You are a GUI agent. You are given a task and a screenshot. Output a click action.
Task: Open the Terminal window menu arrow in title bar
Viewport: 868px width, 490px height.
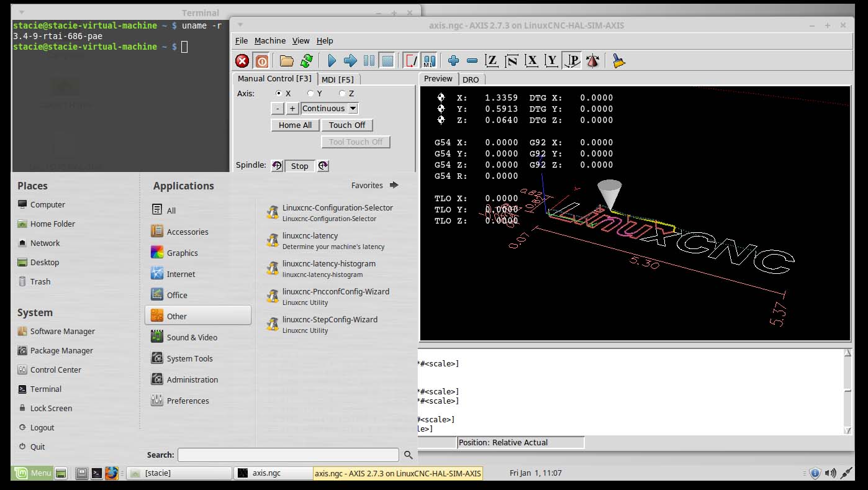tap(22, 12)
